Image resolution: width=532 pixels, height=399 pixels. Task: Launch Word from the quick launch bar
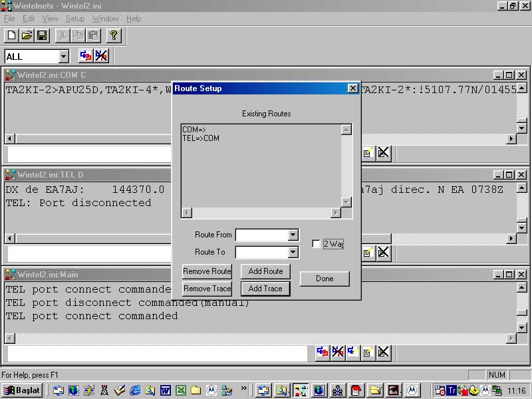click(166, 390)
